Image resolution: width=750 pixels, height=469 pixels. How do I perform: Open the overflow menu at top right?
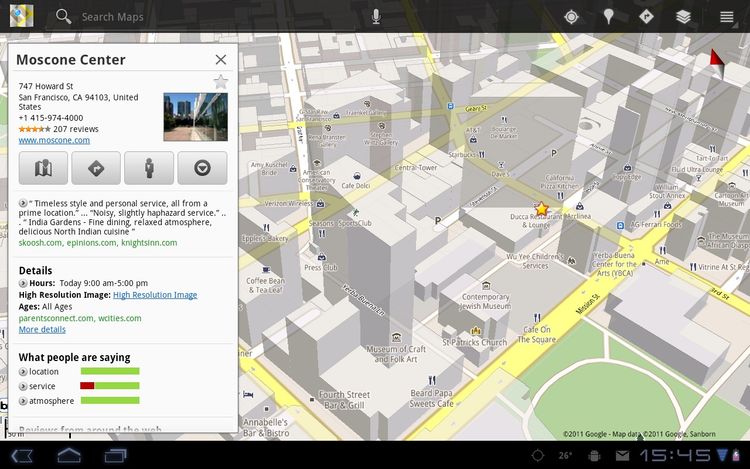(727, 16)
